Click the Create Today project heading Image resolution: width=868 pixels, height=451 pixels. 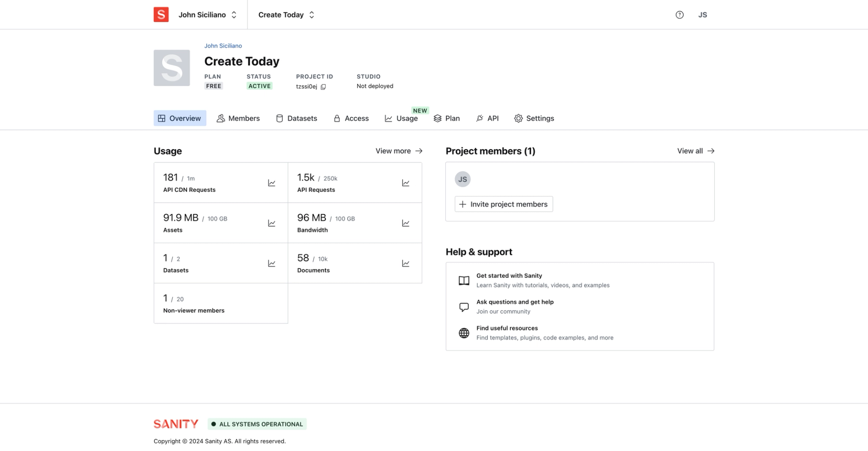pyautogui.click(x=242, y=61)
